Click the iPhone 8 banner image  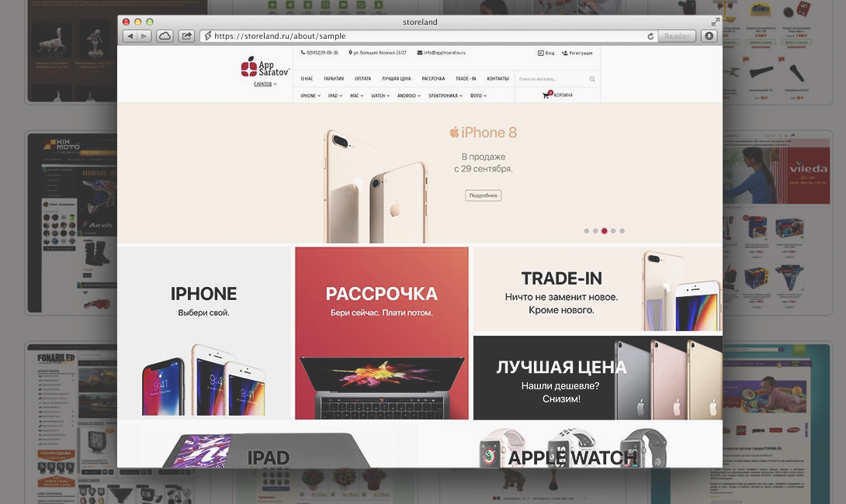[x=420, y=173]
